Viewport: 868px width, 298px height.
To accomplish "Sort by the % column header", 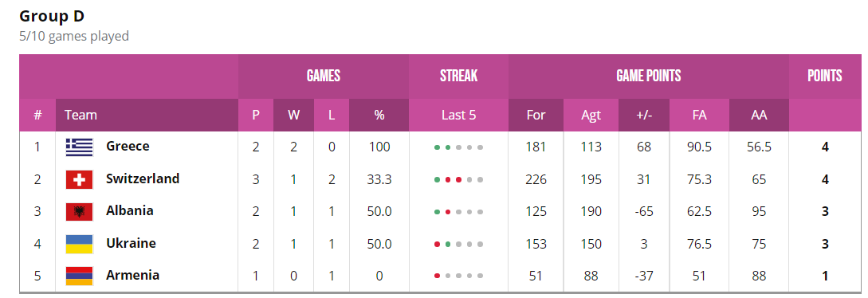I will click(379, 115).
